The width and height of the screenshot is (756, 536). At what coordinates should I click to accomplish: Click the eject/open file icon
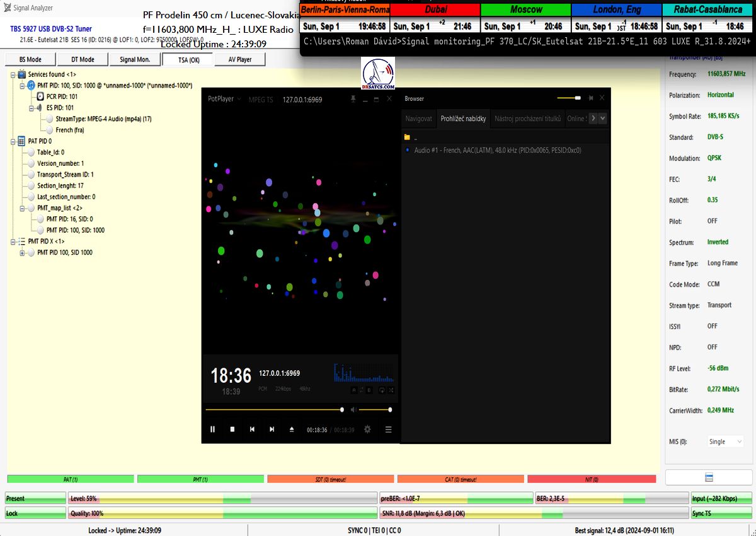click(x=292, y=429)
